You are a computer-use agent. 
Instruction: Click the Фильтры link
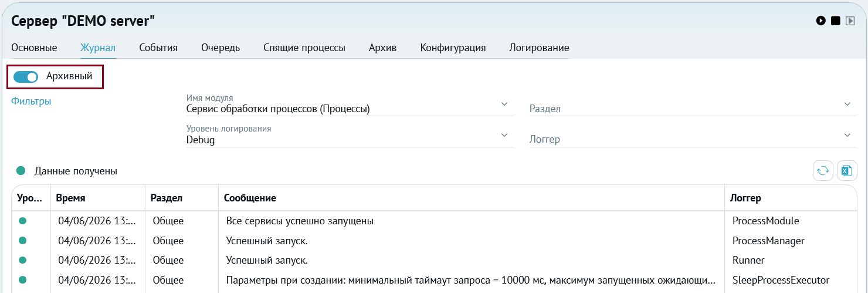[x=31, y=101]
